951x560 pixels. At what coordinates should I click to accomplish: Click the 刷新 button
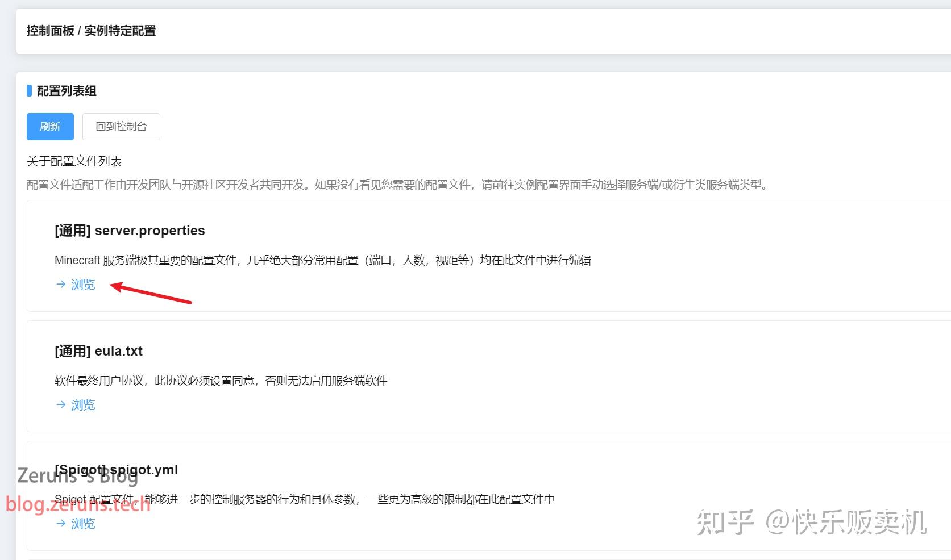pos(50,126)
